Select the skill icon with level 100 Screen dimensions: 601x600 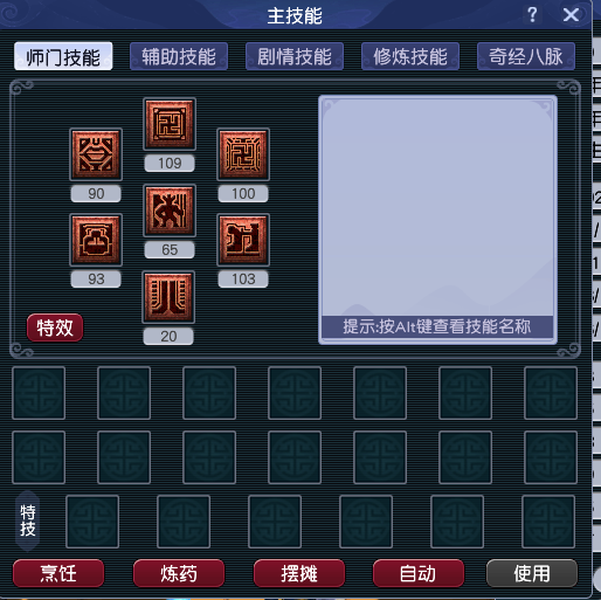243,154
